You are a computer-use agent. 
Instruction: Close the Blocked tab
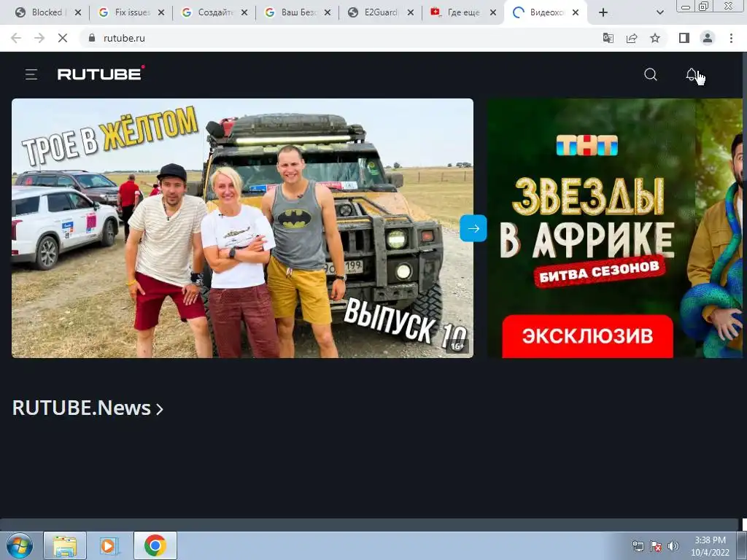pyautogui.click(x=78, y=12)
